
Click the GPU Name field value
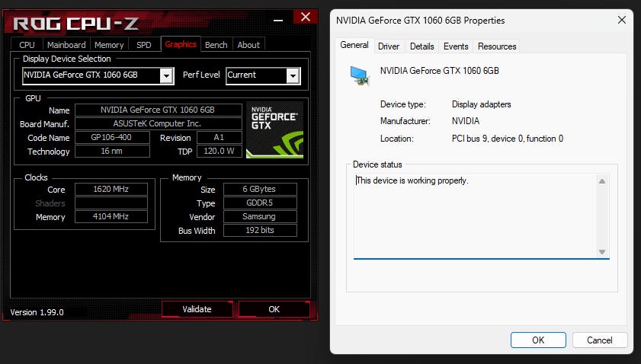click(x=159, y=110)
